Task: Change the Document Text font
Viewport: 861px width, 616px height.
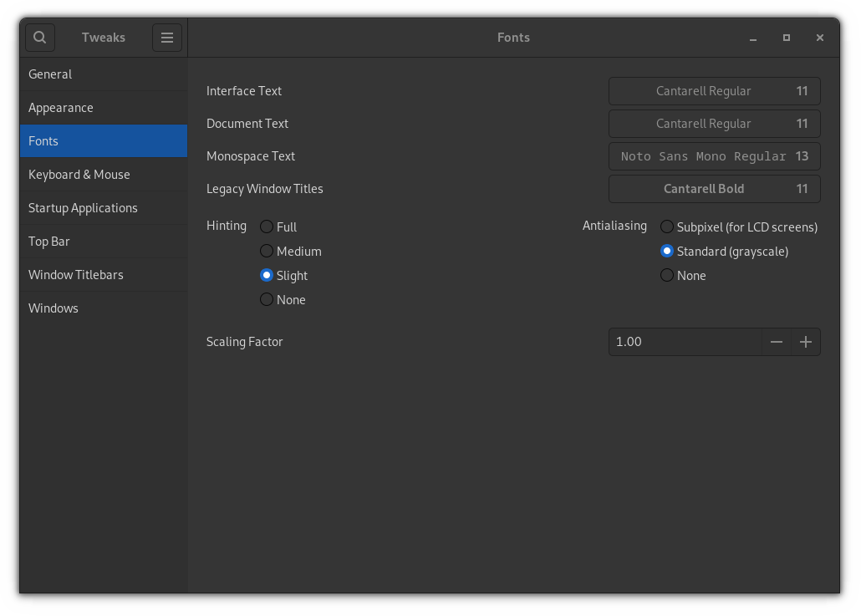Action: click(x=714, y=123)
